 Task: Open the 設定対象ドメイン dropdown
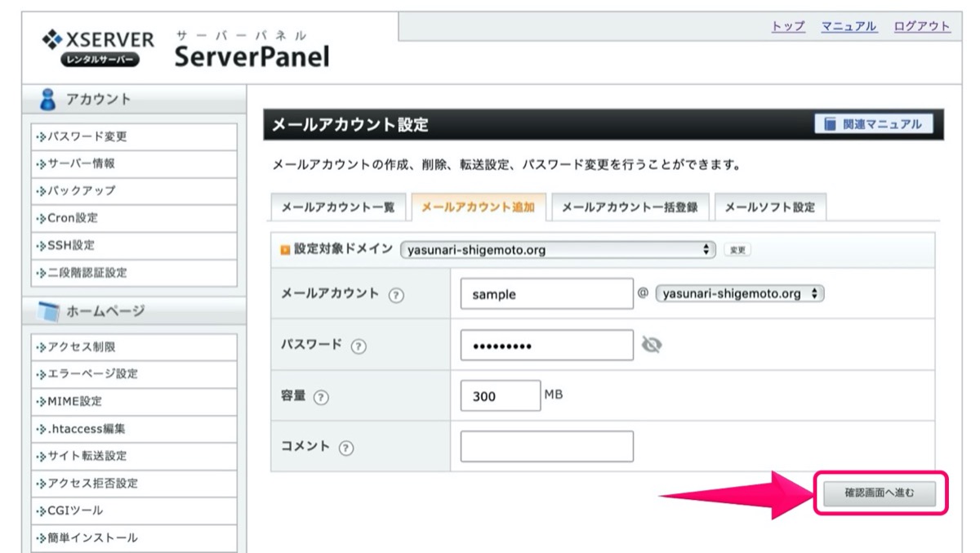coord(558,250)
